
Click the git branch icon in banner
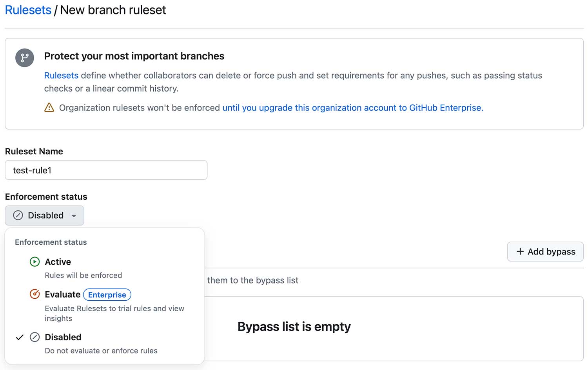[x=25, y=58]
